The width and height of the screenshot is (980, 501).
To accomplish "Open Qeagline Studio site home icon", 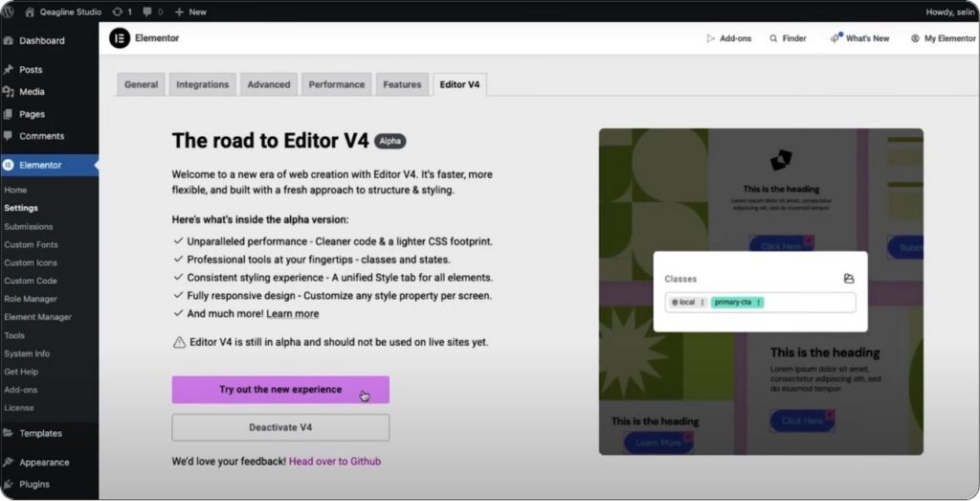I will tap(29, 11).
